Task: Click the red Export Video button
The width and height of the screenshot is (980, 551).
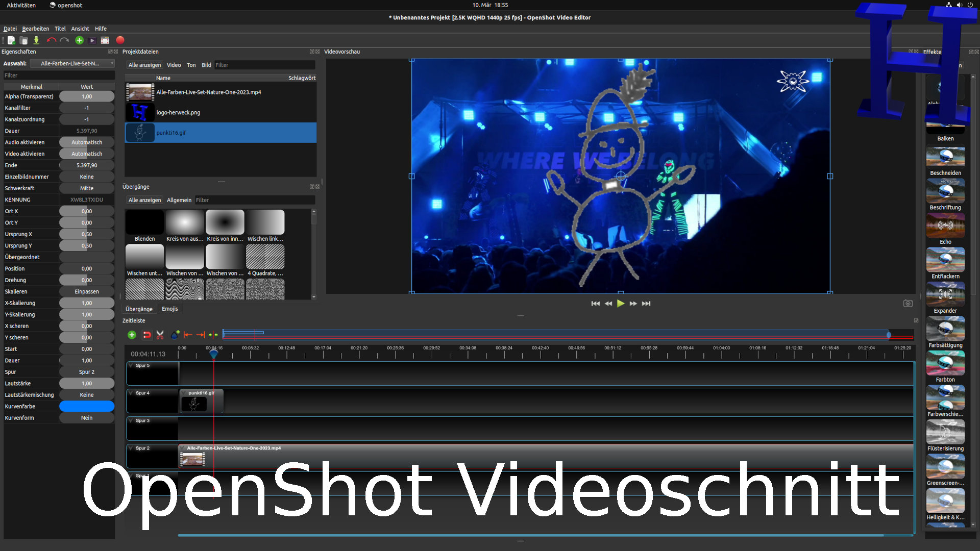Action: [x=120, y=40]
